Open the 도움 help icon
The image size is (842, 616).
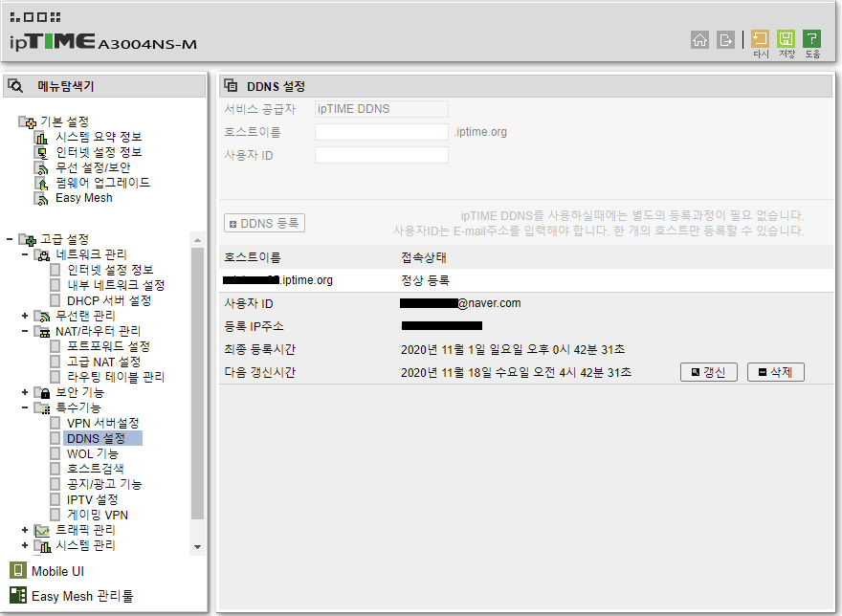point(812,38)
